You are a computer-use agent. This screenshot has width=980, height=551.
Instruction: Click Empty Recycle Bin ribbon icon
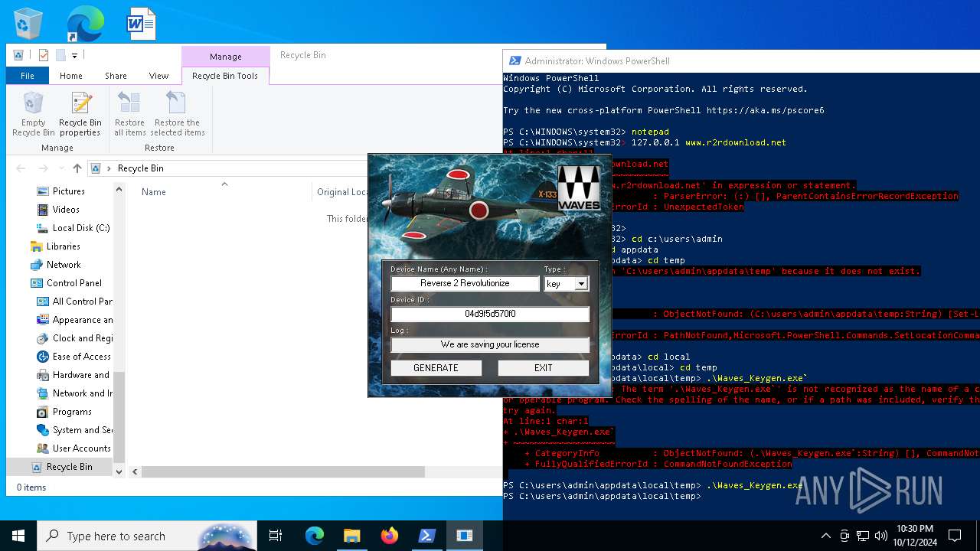(34, 114)
